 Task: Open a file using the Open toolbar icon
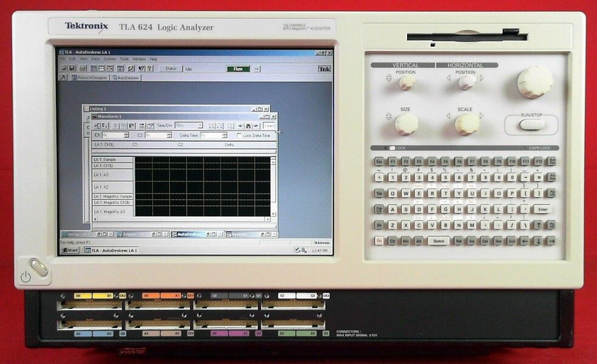(x=63, y=69)
